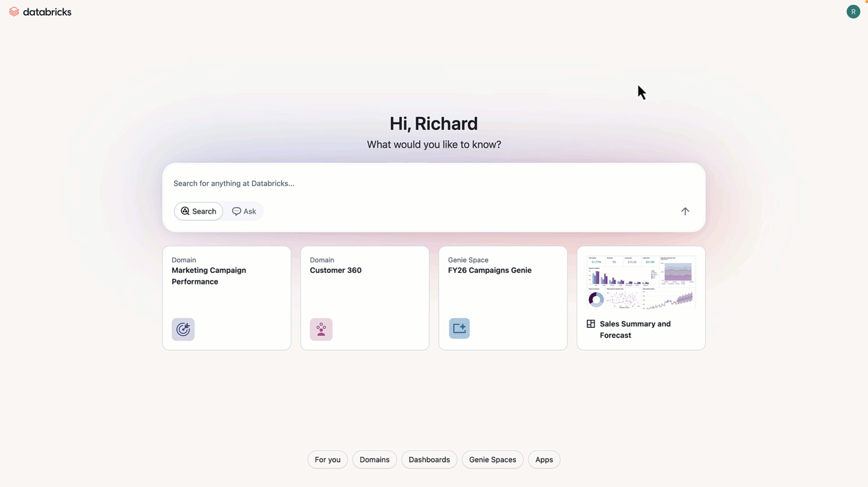Open the Marketing Campaign Performance domain title
The width and height of the screenshot is (868, 487).
[208, 276]
